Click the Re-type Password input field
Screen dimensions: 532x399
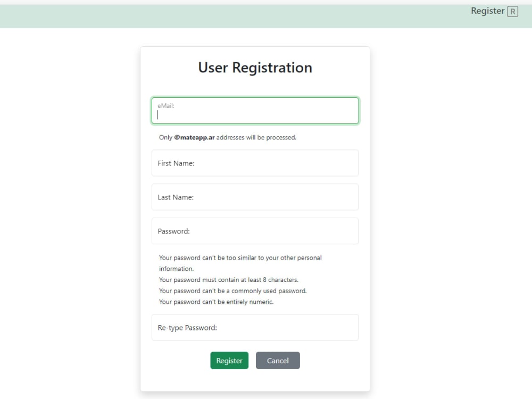[255, 327]
